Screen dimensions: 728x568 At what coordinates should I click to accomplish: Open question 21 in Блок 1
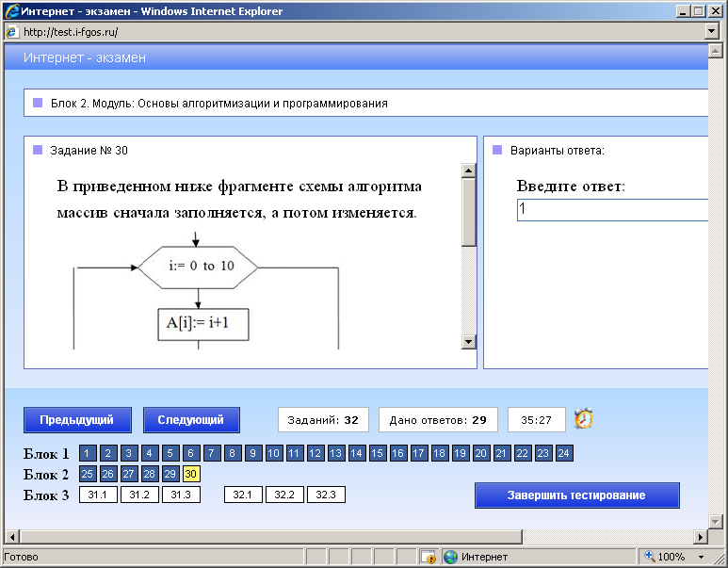(501, 453)
